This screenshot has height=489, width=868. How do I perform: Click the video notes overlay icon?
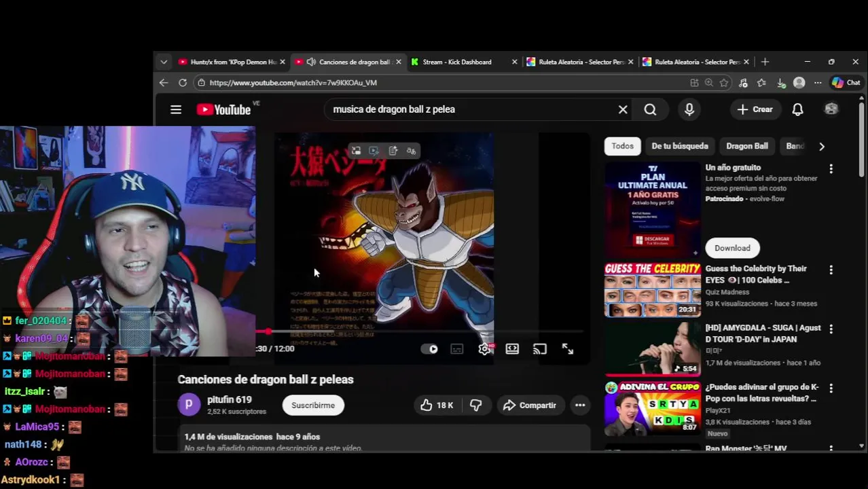tap(393, 151)
